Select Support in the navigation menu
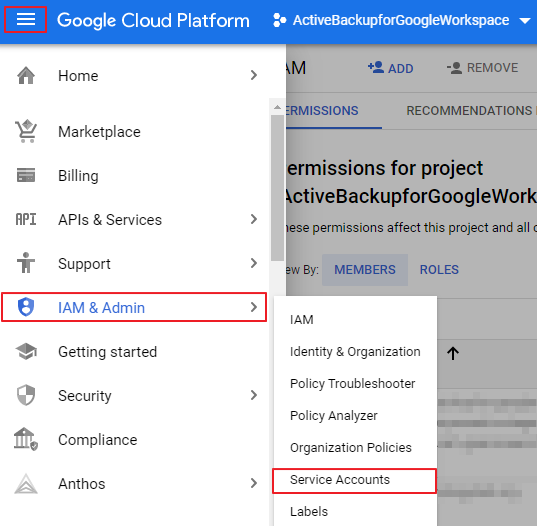Viewport: 537px width, 526px height. point(84,264)
